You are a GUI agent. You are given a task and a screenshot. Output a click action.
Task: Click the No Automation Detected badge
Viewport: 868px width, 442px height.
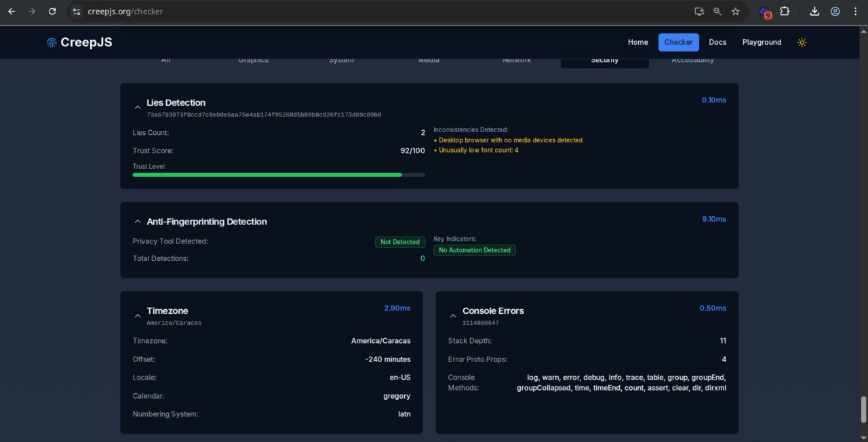point(475,250)
